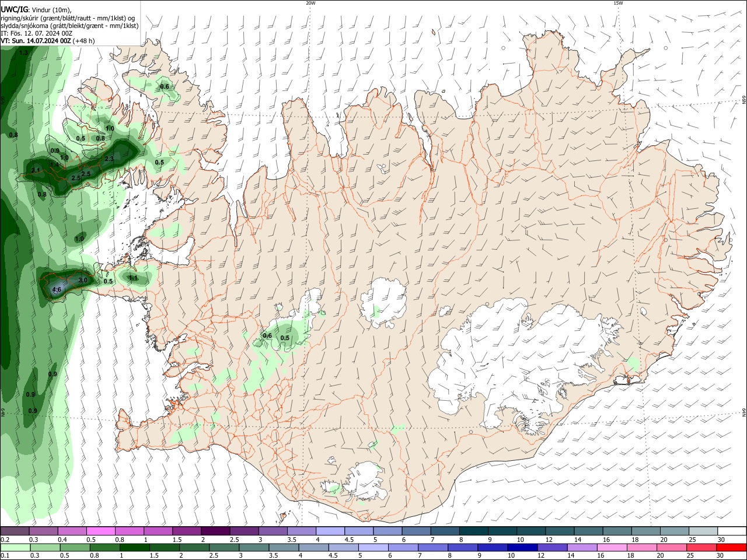Click the 'VT: Sun. 14.07.2024 00Z (+48 h)' line
This screenshot has height=560, width=747.
pyautogui.click(x=47, y=41)
